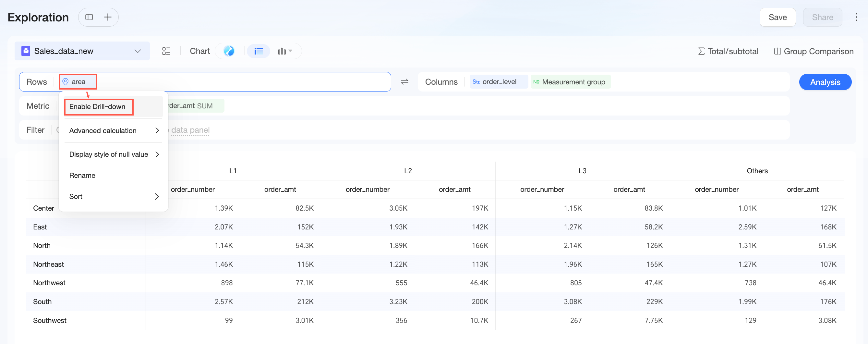
Task: Add a new exploration with plus icon
Action: pos(108,17)
